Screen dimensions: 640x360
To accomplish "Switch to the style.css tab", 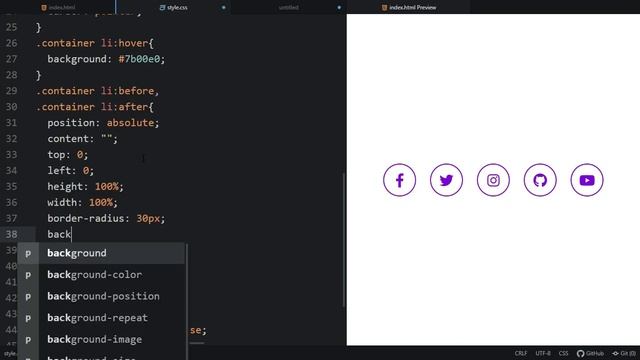I will (173, 7).
